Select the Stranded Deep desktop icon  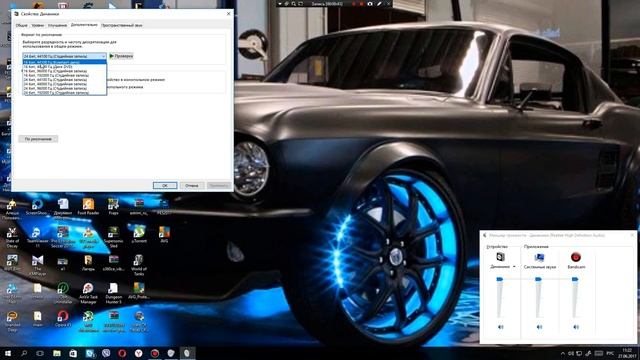[12, 321]
